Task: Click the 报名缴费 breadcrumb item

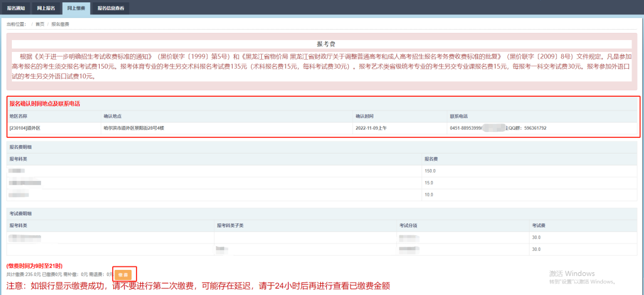Action: click(60, 24)
